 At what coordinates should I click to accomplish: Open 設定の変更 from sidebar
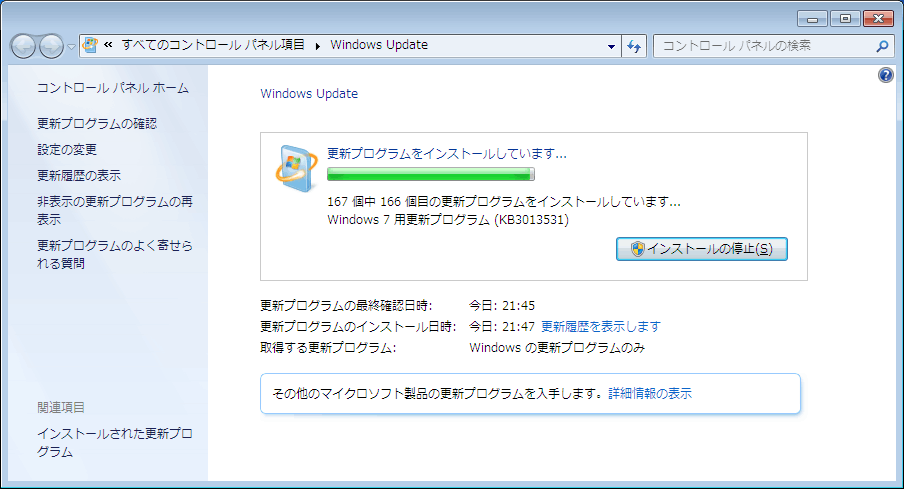[x=67, y=150]
